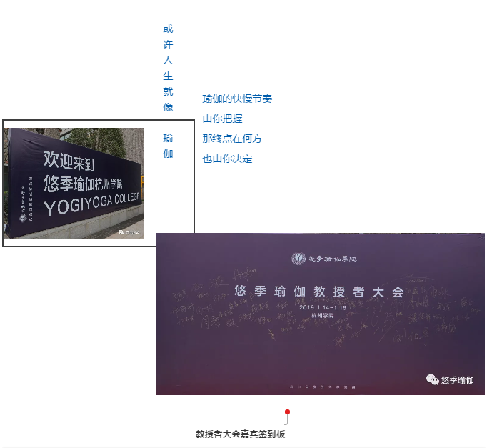
Task: Click the text line 瑜伽的快慢节奏
Action: [237, 99]
